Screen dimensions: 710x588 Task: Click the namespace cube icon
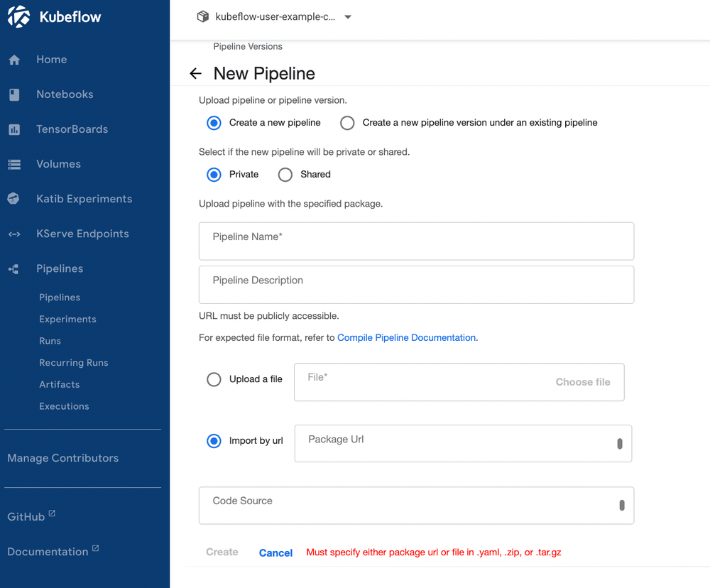[x=203, y=17]
